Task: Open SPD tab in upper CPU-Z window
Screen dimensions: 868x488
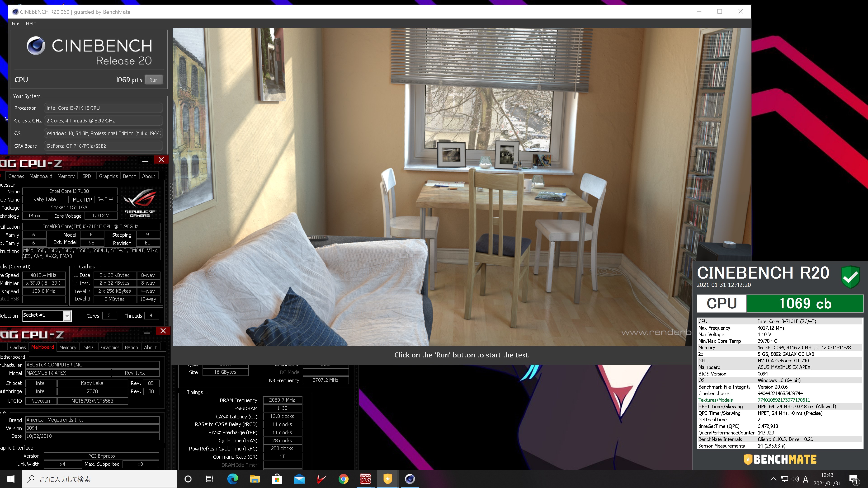Action: [87, 176]
